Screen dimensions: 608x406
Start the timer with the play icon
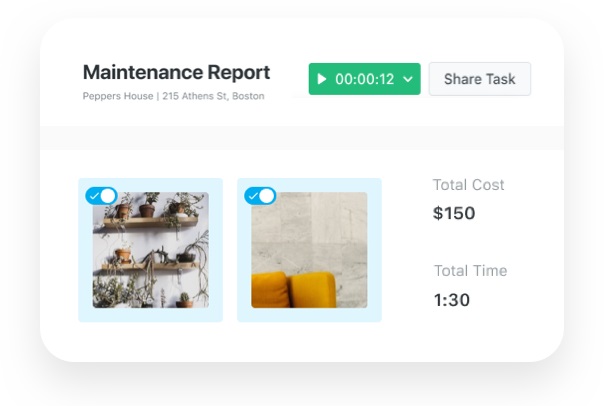coord(322,79)
